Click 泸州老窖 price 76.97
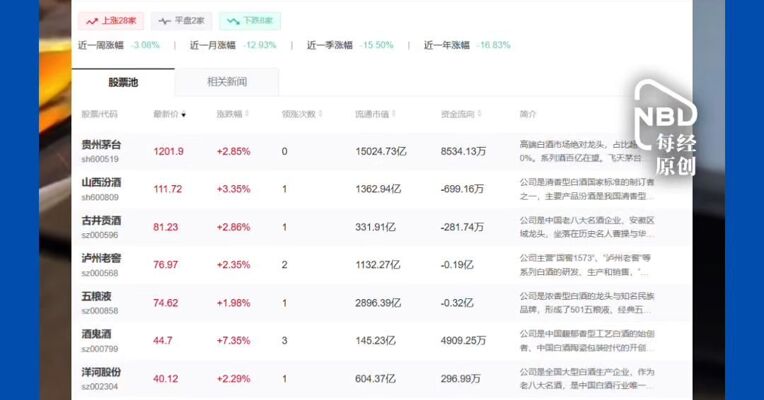The width and height of the screenshot is (764, 400). pyautogui.click(x=166, y=265)
